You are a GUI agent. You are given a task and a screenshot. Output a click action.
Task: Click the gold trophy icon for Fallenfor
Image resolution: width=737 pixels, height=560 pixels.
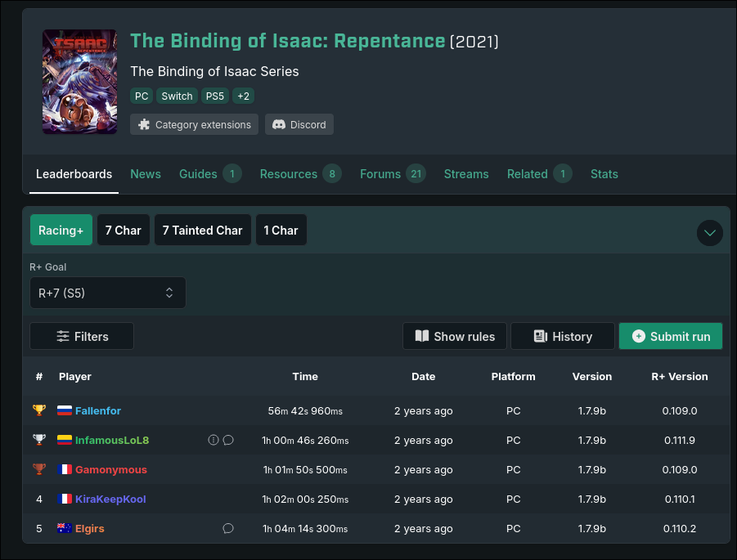click(x=39, y=410)
